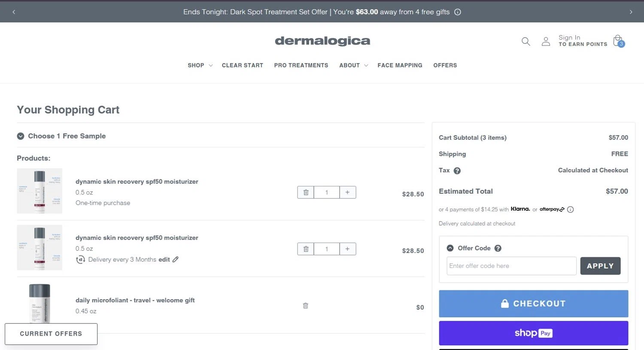The width and height of the screenshot is (644, 350).
Task: Open daily microfoliant travel thumbnail
Action: click(x=39, y=303)
